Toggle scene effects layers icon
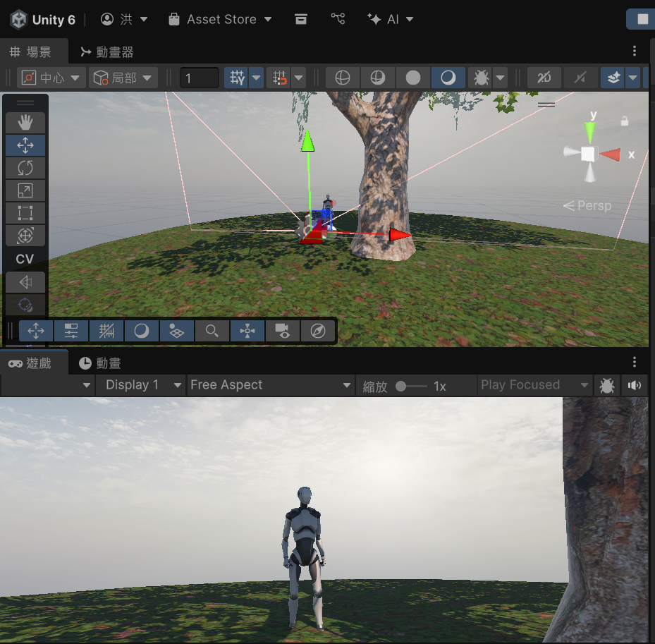Viewport: 655px width, 644px height. point(613,78)
